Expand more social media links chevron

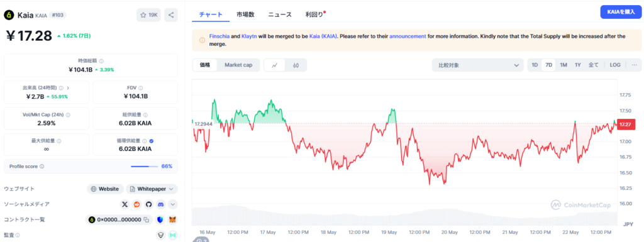[x=173, y=204]
